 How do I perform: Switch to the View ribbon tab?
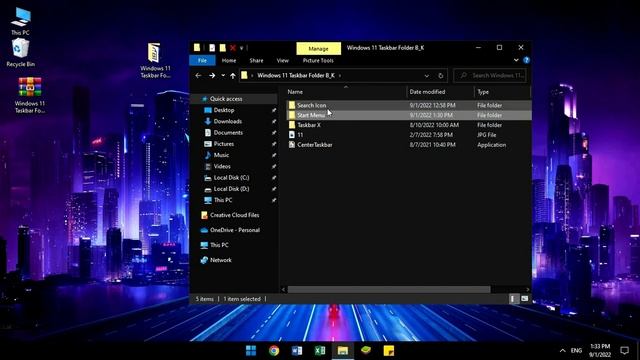point(282,60)
